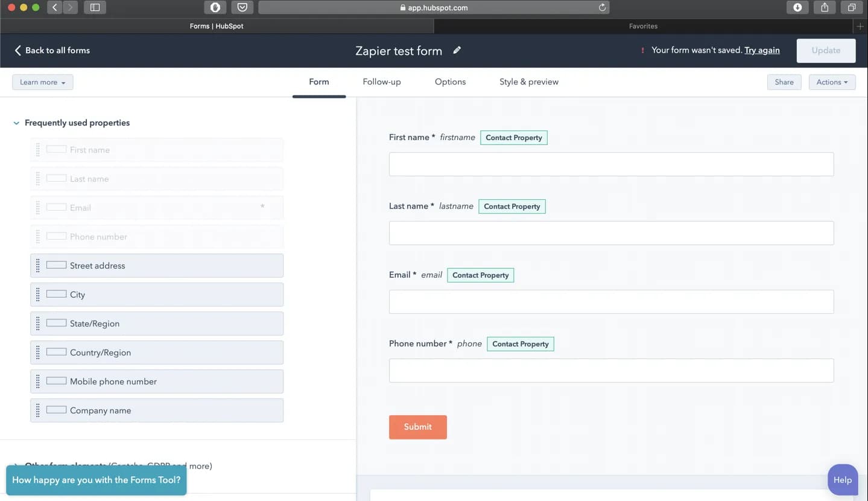Click drag handle of Country/Region property

pos(38,353)
